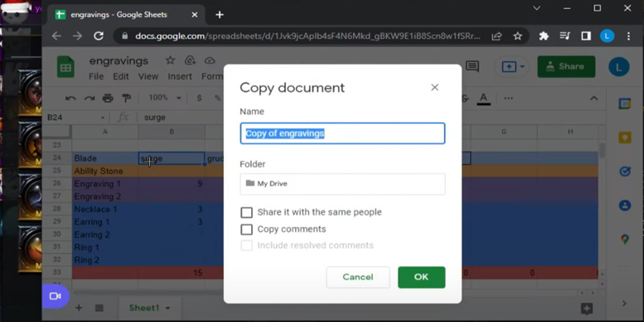Open the View menu

click(x=148, y=76)
